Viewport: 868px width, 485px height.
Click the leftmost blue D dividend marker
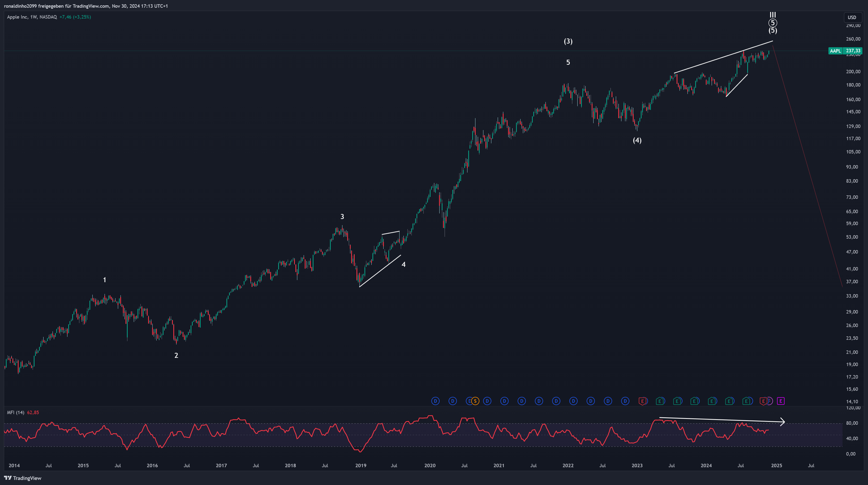[x=435, y=401]
